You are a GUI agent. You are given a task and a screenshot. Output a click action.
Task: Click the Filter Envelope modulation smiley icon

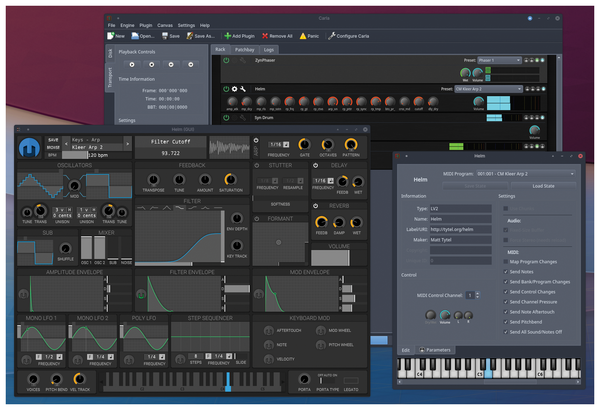click(141, 294)
